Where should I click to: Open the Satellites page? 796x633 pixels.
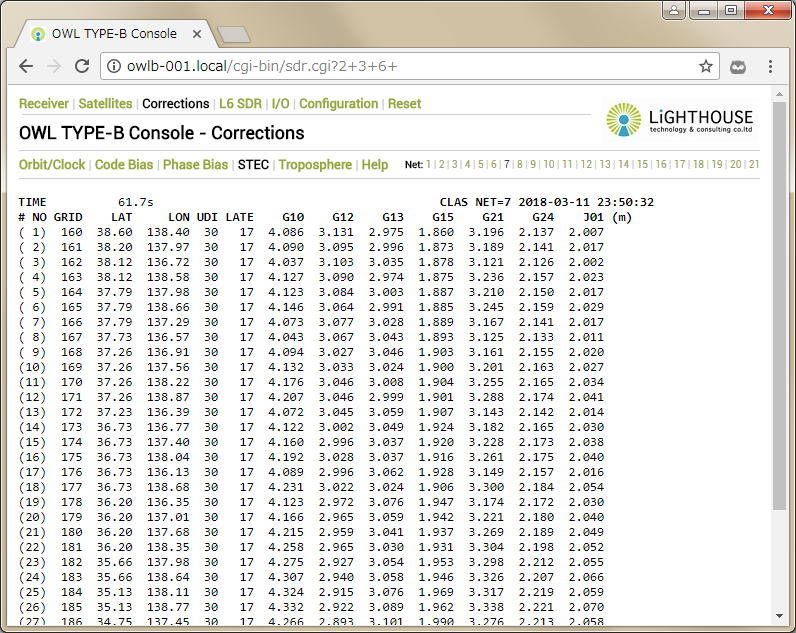click(x=105, y=103)
